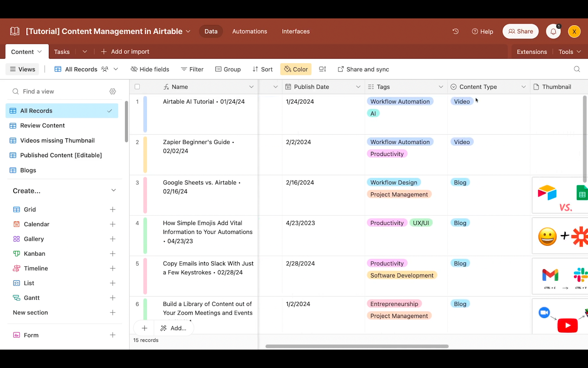Add a new Form view

[113, 335]
